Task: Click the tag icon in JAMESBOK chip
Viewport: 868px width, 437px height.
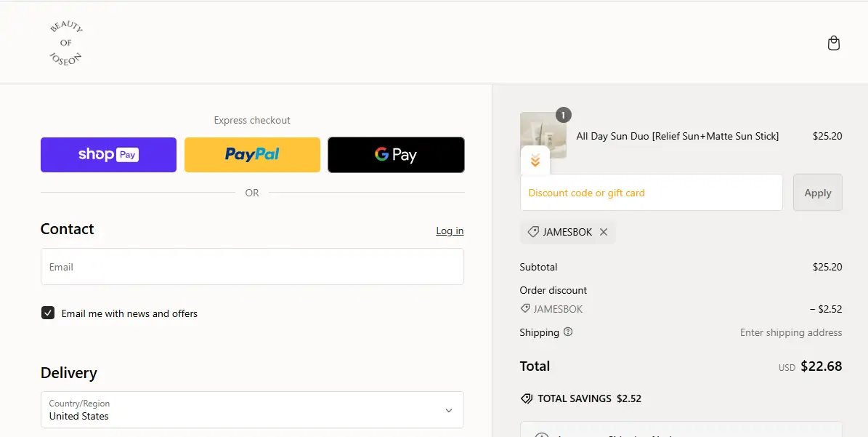Action: (x=533, y=232)
